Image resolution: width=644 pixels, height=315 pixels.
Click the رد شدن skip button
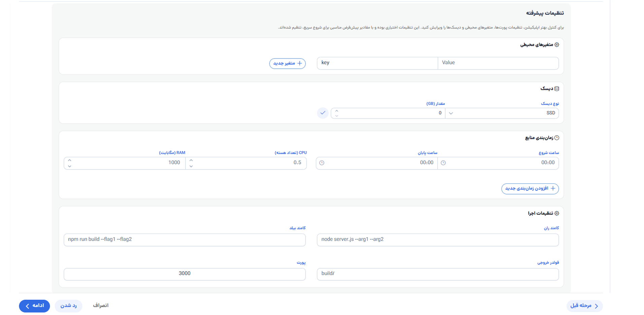click(x=69, y=306)
